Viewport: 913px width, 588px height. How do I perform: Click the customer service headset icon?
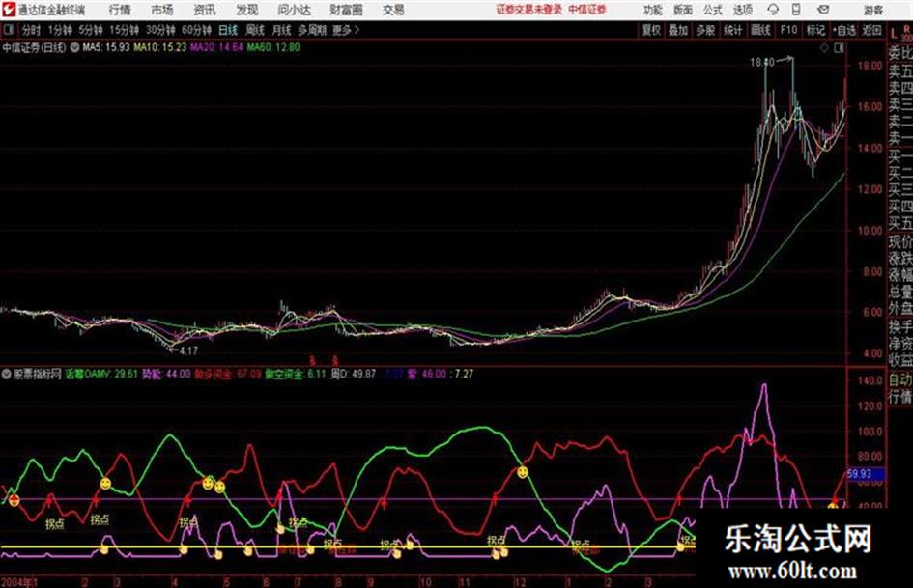[773, 10]
